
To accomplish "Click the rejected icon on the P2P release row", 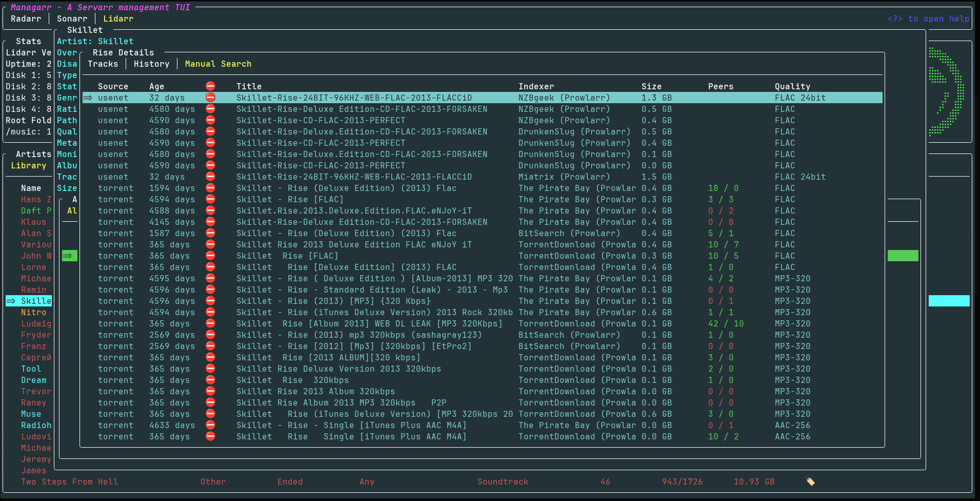I will pos(210,402).
